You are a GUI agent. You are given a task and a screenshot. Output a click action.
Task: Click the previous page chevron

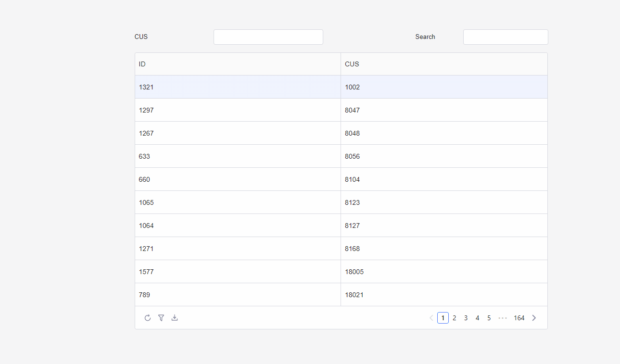coord(431,318)
